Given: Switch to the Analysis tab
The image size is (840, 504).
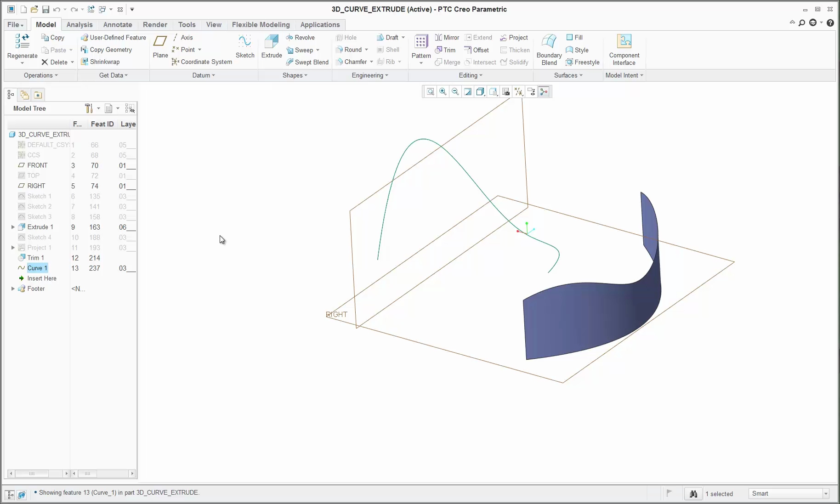Looking at the screenshot, I should coord(79,24).
